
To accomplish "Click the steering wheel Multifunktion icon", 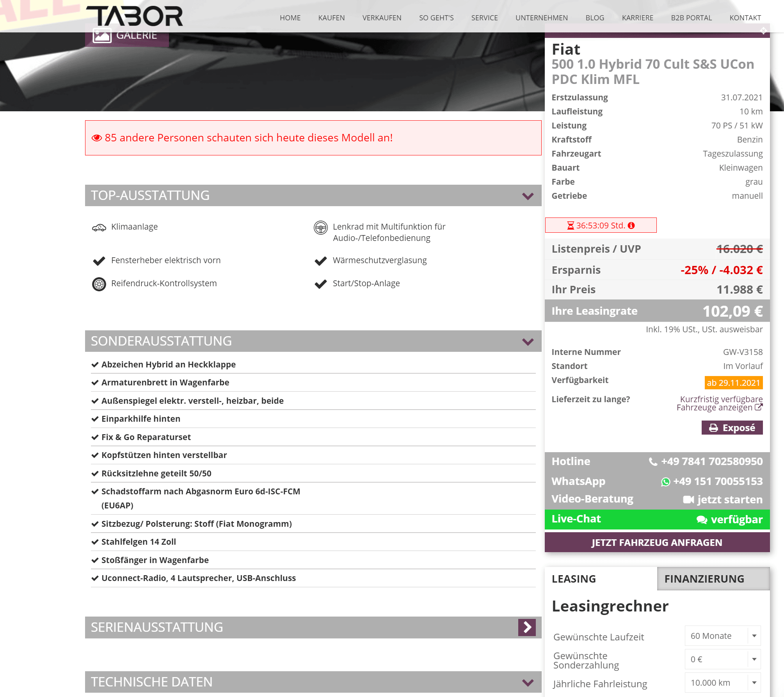I will point(321,228).
